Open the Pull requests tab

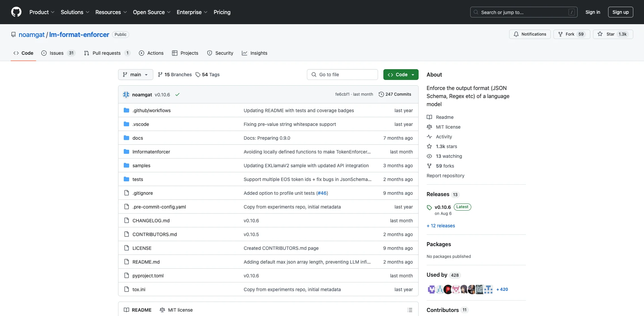pos(107,53)
